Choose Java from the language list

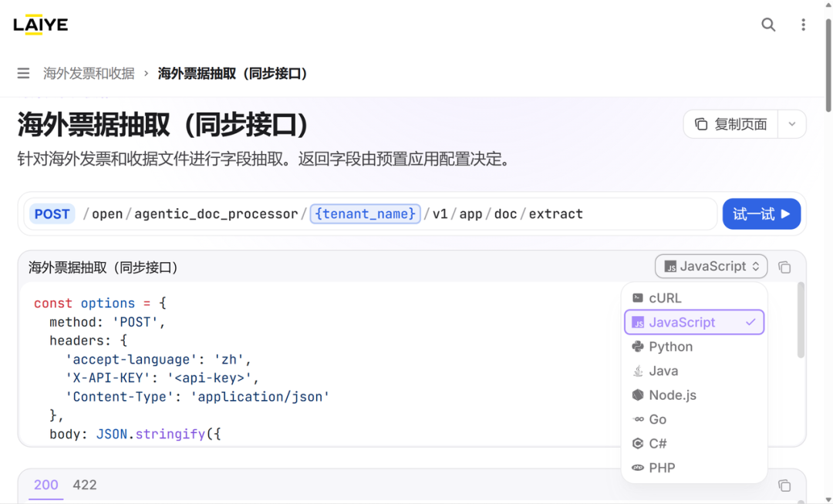pos(694,371)
